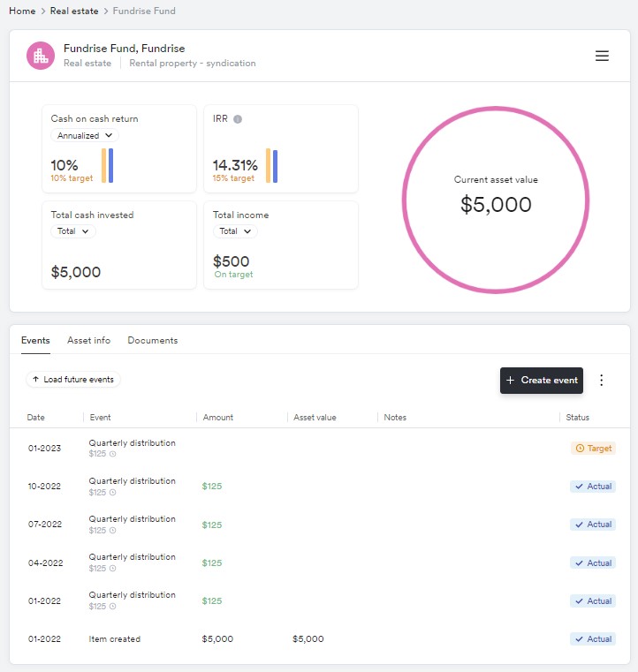Click the On target label
638x672 pixels.
pyautogui.click(x=233, y=275)
